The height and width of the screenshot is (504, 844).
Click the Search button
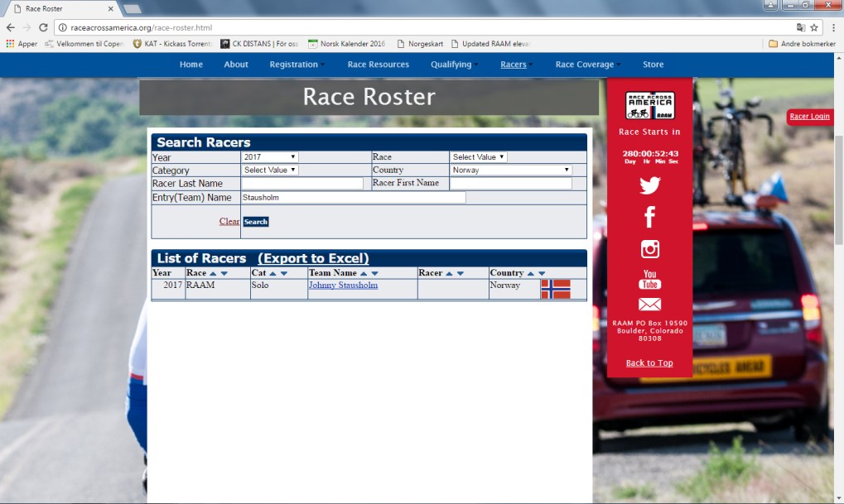point(256,221)
